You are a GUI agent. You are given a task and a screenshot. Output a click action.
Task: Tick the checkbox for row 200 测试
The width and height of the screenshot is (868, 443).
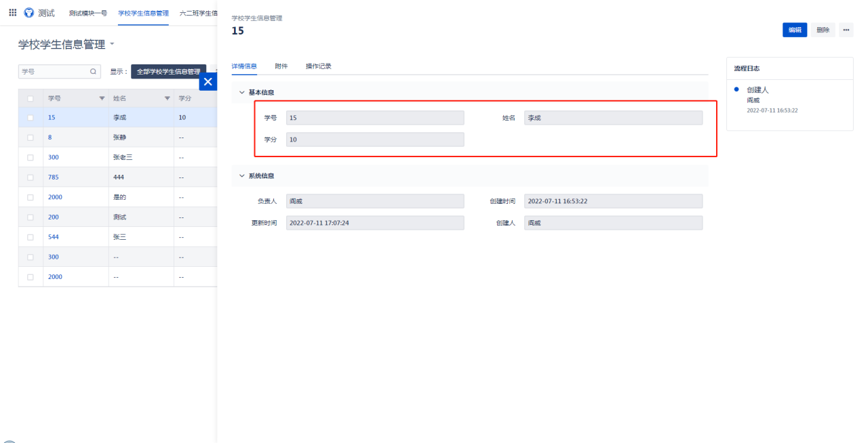click(x=31, y=217)
